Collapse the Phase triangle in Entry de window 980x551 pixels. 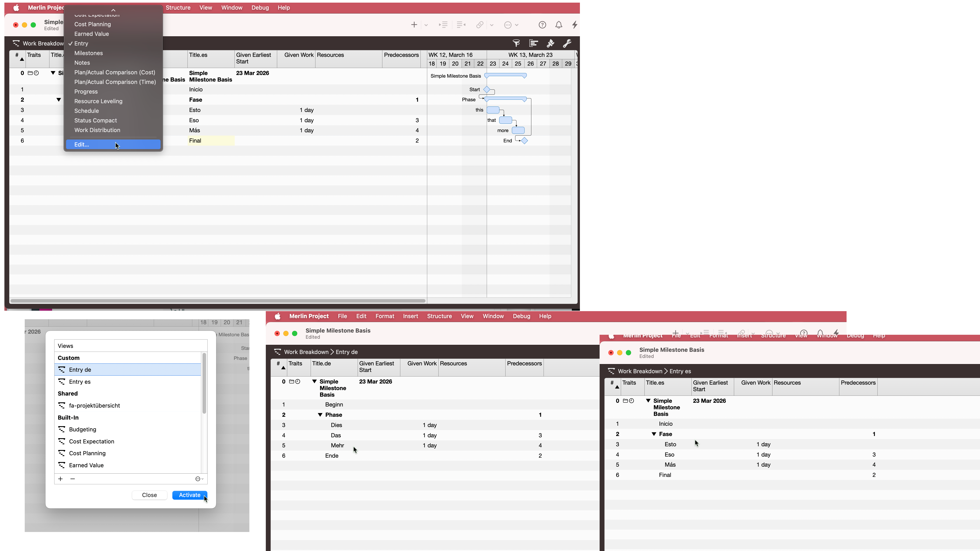click(x=320, y=415)
